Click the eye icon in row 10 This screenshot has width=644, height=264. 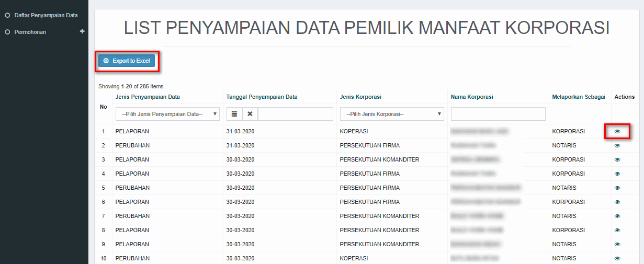tap(617, 258)
